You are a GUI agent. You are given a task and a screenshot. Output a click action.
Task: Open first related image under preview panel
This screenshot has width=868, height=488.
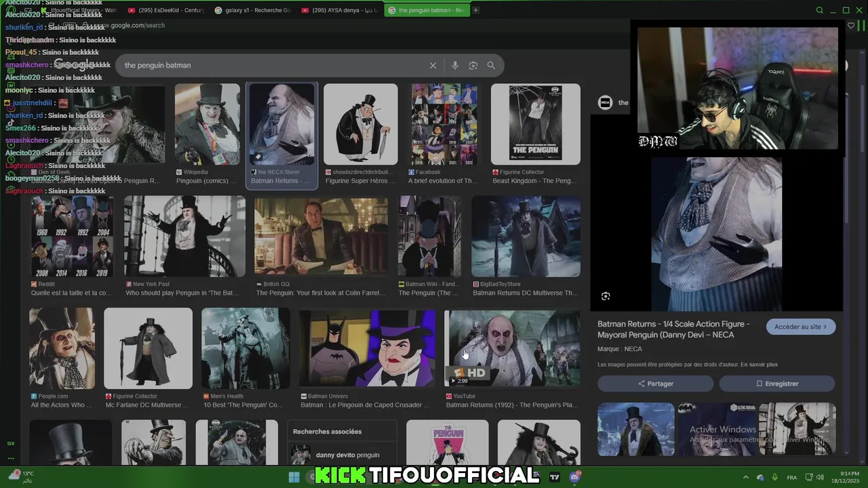636,429
